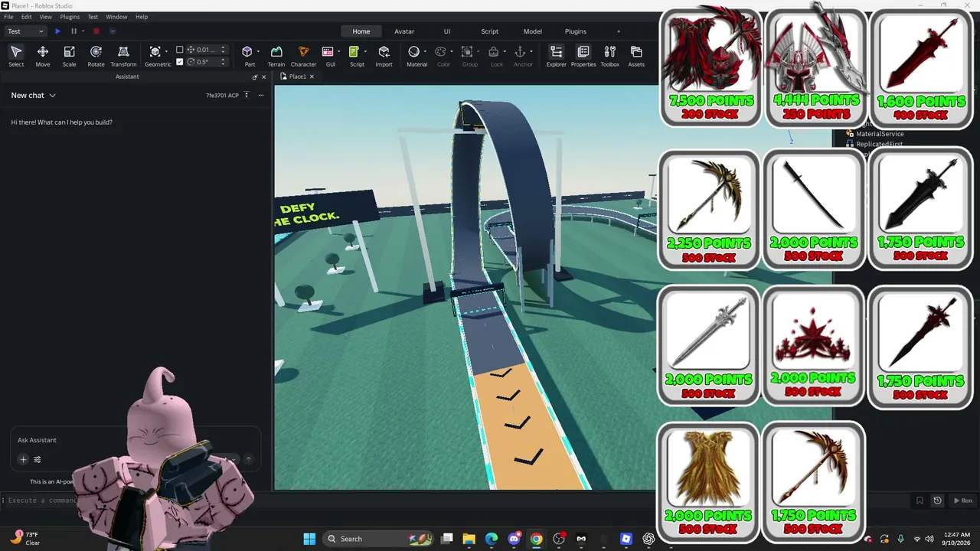Click the Pause playtest button

[74, 31]
